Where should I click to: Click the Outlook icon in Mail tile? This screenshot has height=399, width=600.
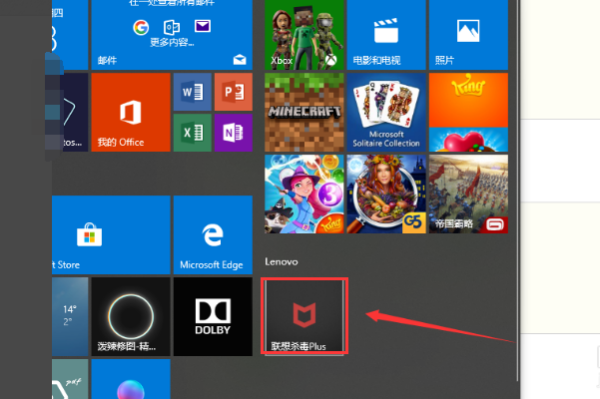tap(172, 27)
